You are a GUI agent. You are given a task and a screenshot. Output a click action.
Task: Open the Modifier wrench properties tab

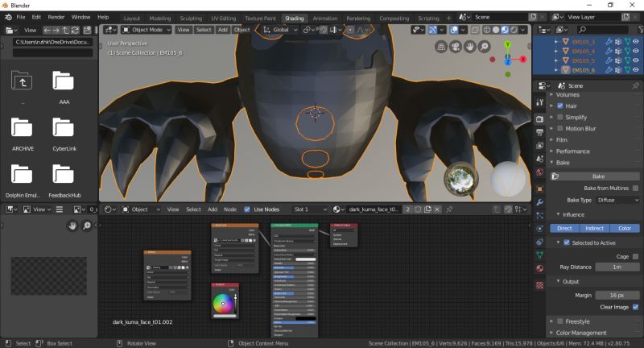(539, 202)
